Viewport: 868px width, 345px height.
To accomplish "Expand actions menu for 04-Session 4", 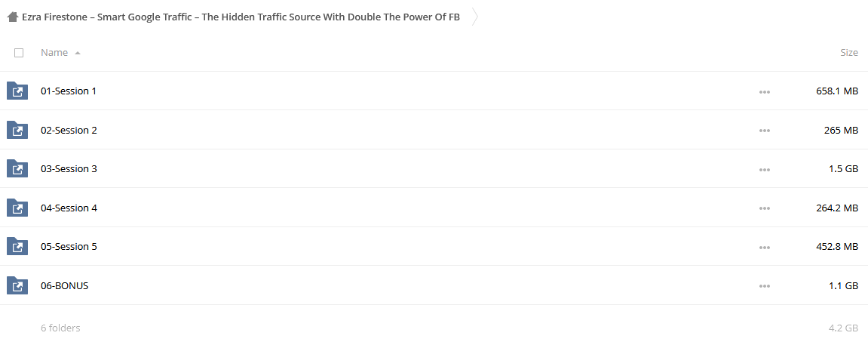I will pos(765,209).
